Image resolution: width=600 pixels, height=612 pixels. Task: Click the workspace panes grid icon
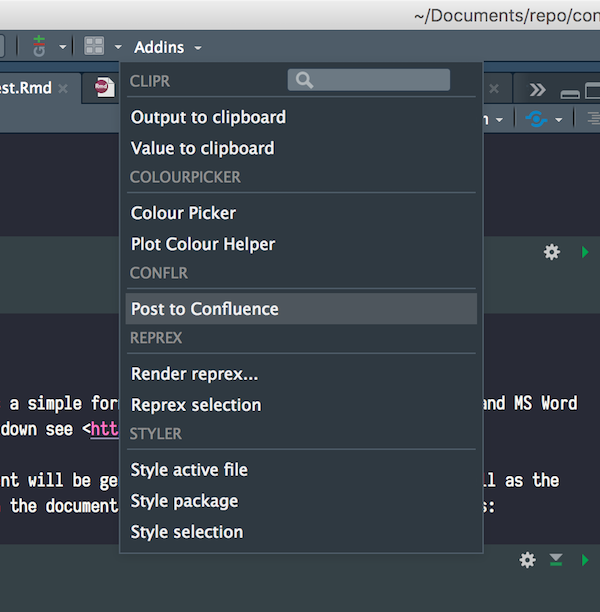[x=94, y=47]
